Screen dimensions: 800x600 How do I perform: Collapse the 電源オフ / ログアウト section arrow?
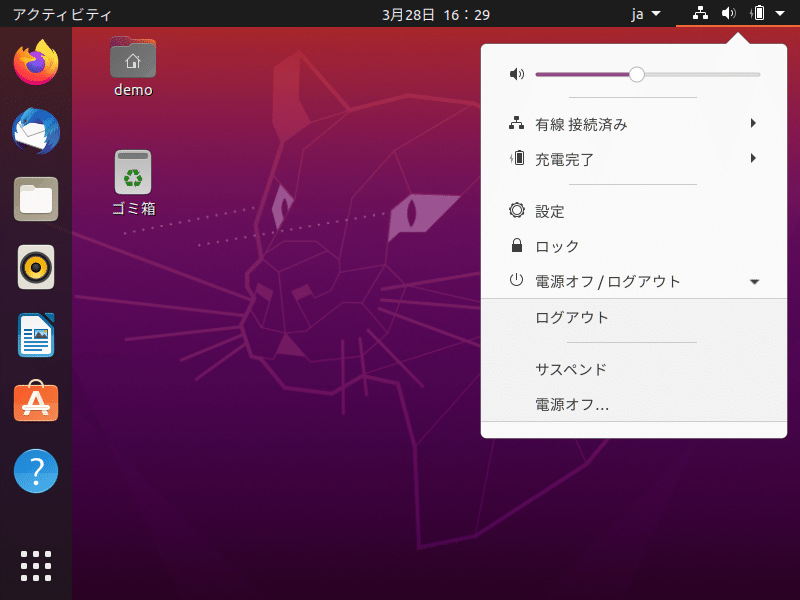pos(755,282)
